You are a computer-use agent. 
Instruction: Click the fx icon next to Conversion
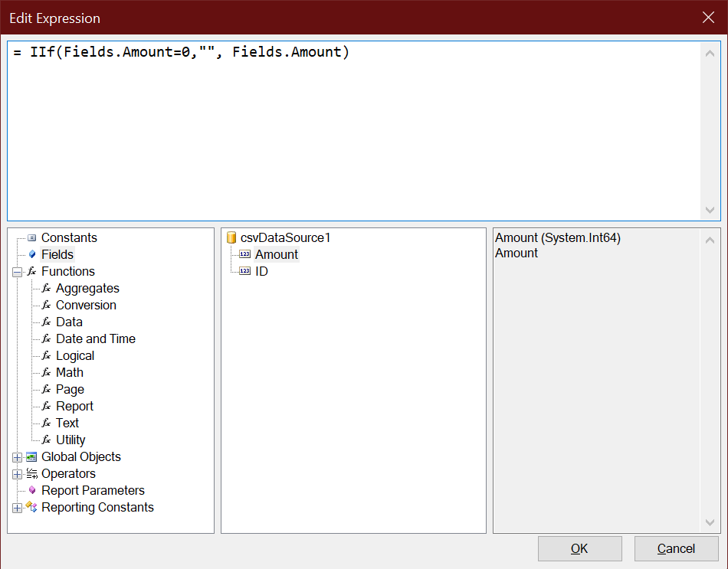(x=47, y=305)
